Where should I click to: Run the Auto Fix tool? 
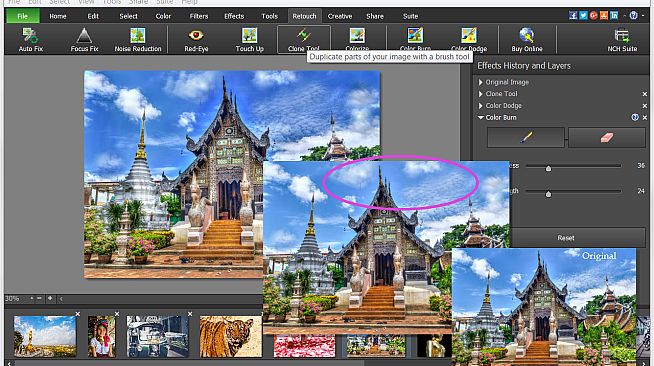(x=30, y=40)
